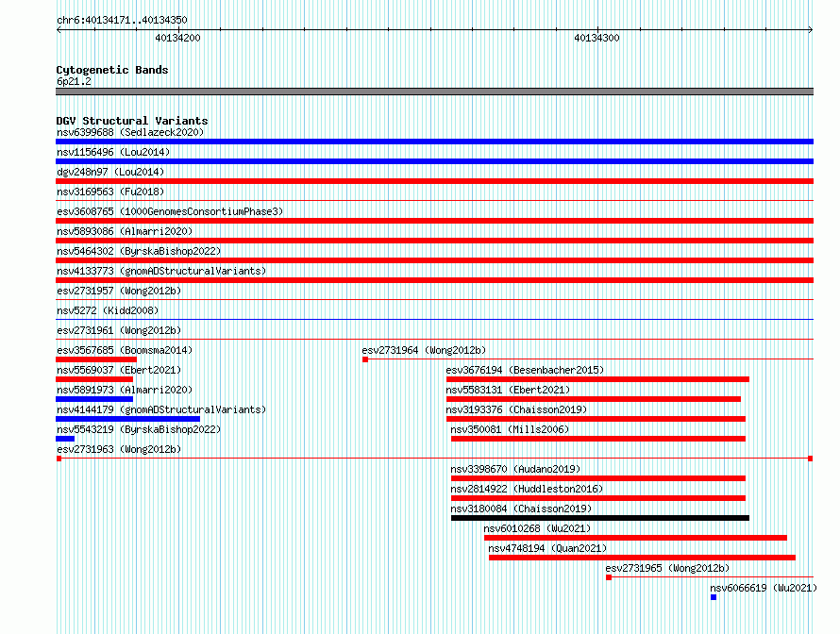Click the blue nsv5891973 variant bar
Screen dimensions: 840x634
coord(94,399)
